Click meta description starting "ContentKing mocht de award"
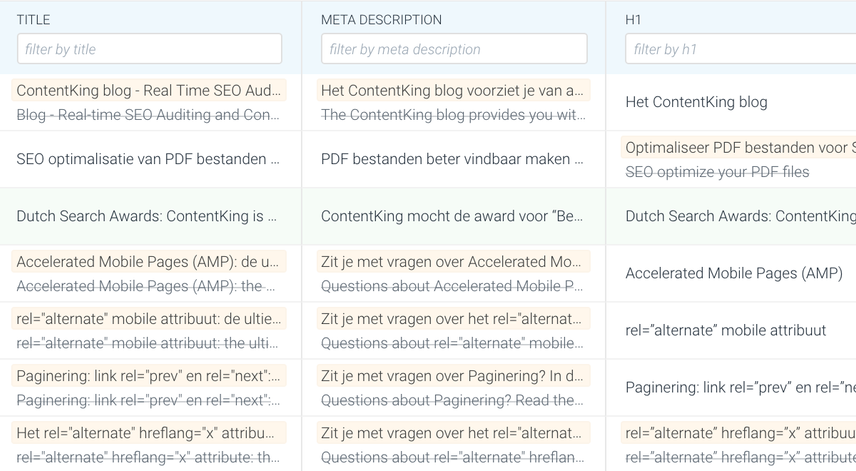 [x=453, y=216]
